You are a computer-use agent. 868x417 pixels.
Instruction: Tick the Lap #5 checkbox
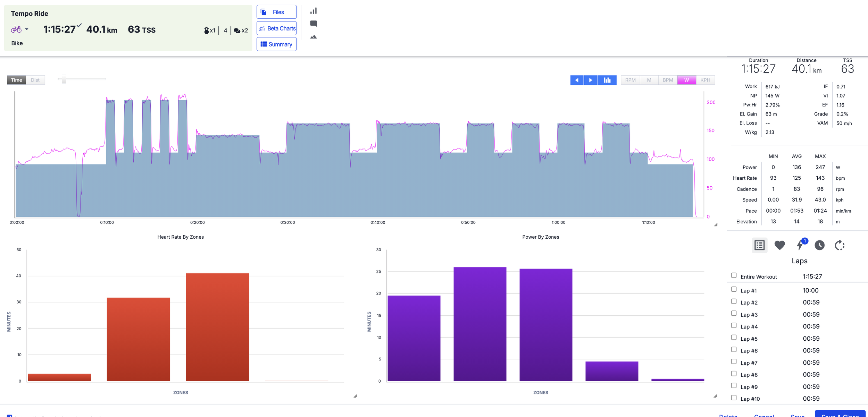pos(734,338)
